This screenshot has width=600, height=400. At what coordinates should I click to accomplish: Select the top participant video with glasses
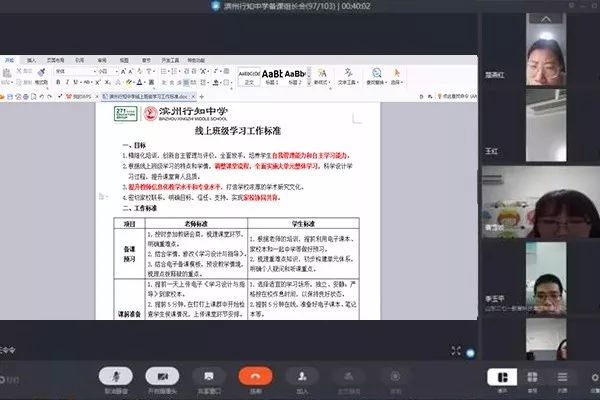[x=546, y=50]
